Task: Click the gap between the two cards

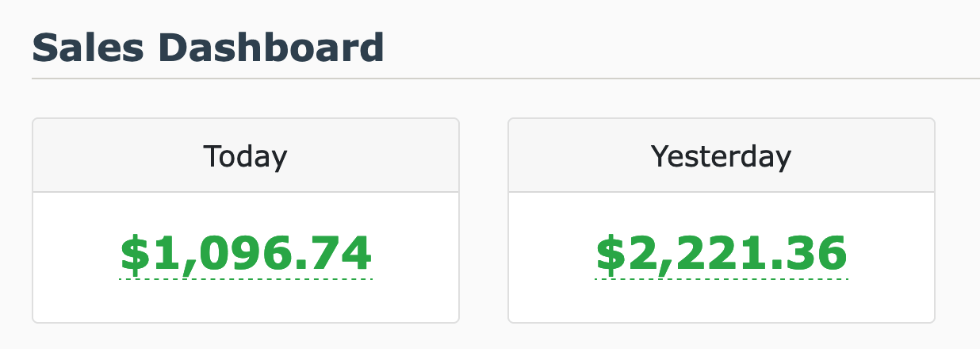Action: pyautogui.click(x=483, y=221)
